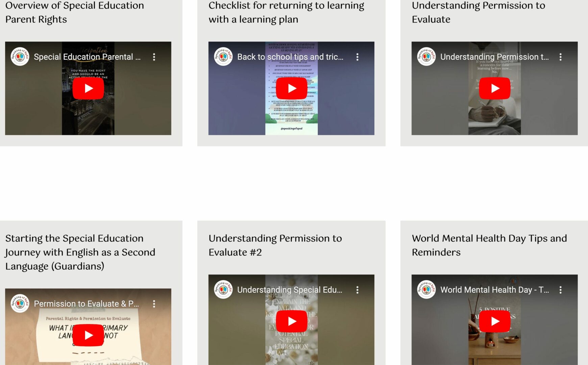The width and height of the screenshot is (588, 365).
Task: Open the 'Special Education Parental ...' video title
Action: coord(87,57)
